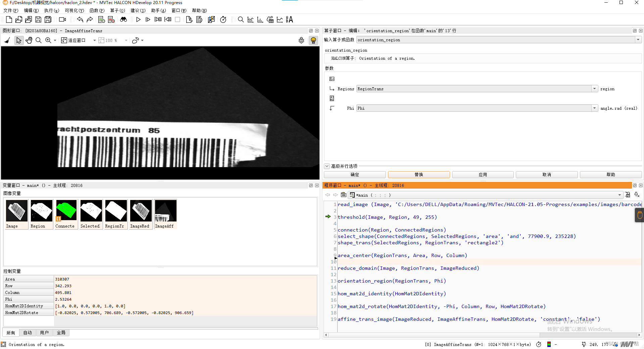Click the zoom-in tool
Image resolution: width=644 pixels, height=349 pixels.
pos(48,40)
